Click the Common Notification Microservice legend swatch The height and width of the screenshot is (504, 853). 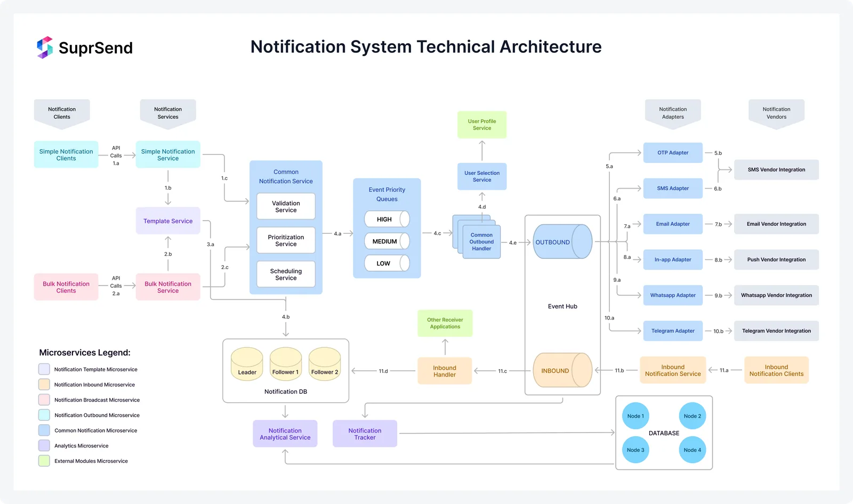pos(44,430)
